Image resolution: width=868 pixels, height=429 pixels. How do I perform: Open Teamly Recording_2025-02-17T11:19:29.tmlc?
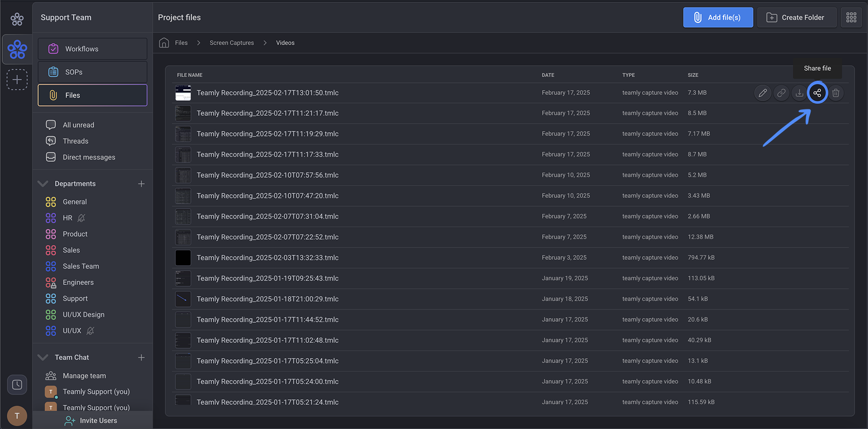(x=267, y=134)
